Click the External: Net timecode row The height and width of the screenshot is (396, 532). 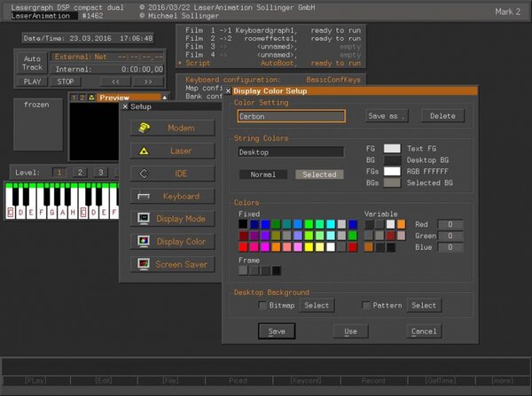[x=107, y=57]
